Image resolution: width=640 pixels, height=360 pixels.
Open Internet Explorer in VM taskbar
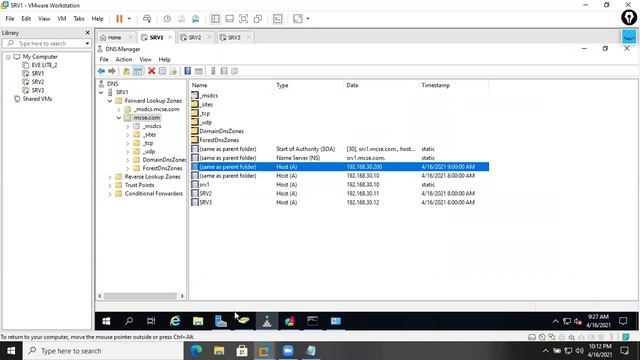(175, 321)
